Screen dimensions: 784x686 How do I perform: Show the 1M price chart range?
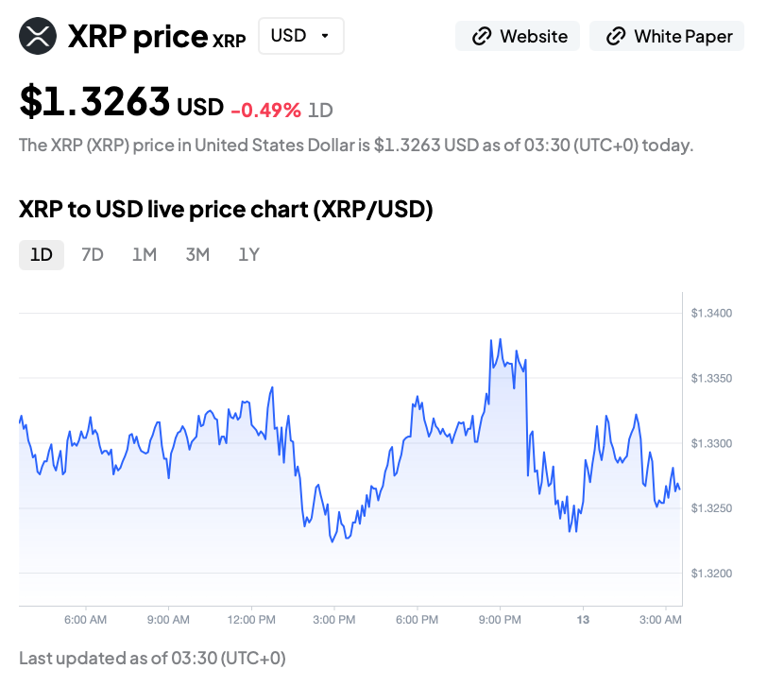pyautogui.click(x=145, y=254)
